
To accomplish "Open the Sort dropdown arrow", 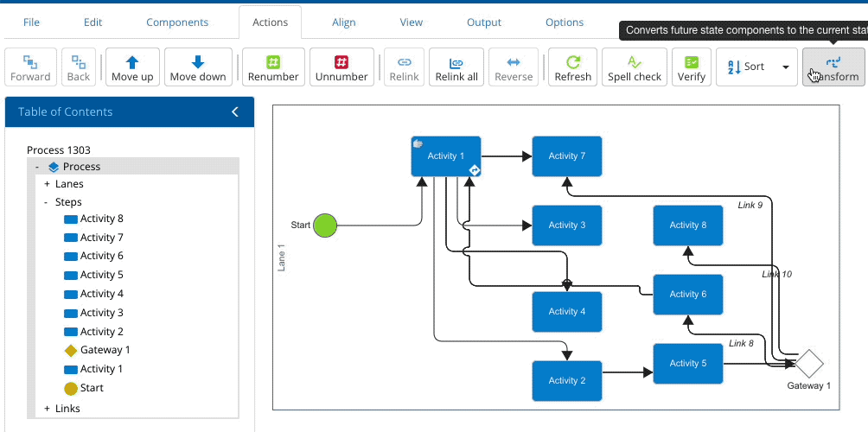I will pos(786,67).
